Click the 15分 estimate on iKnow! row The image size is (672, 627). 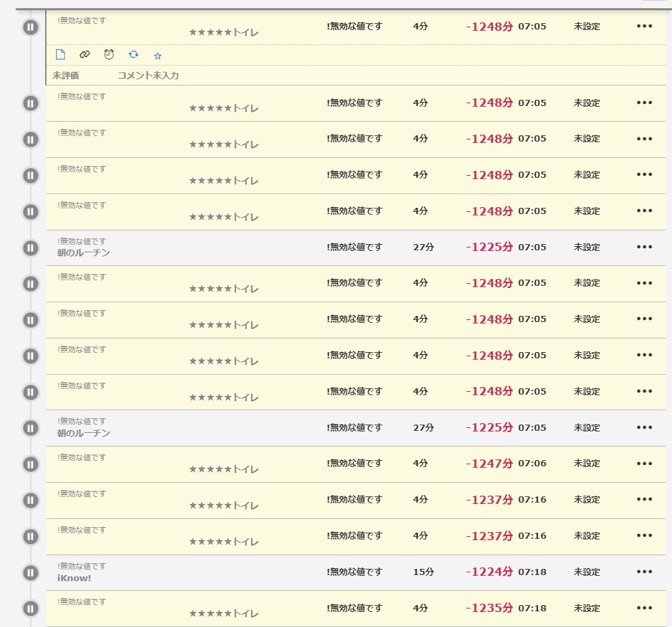point(423,572)
